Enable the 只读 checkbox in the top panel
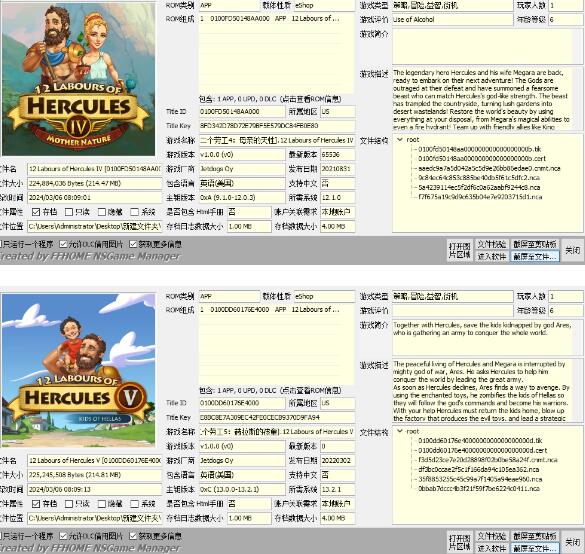The height and width of the screenshot is (554, 585). tap(69, 212)
